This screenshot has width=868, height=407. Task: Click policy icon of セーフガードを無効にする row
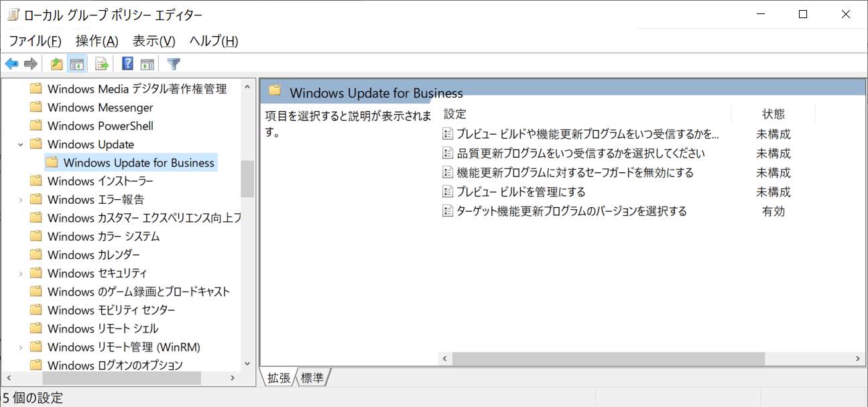(x=448, y=172)
